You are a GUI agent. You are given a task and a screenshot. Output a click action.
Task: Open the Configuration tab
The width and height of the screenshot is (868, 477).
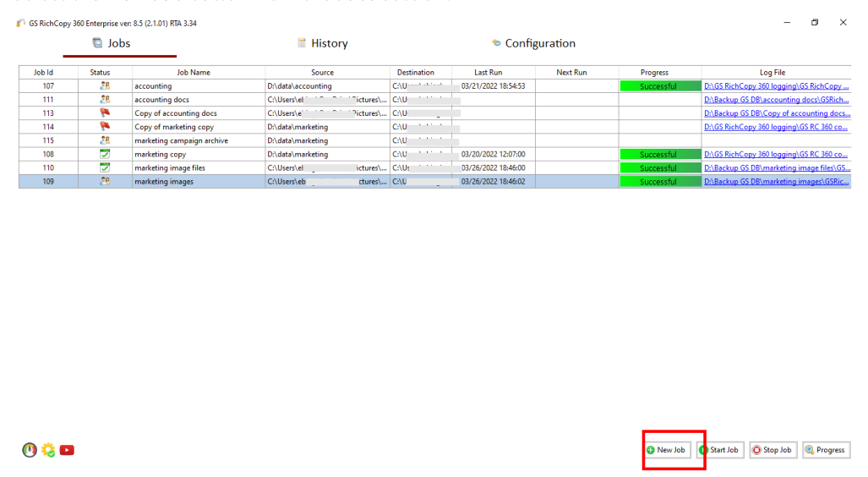click(x=533, y=43)
